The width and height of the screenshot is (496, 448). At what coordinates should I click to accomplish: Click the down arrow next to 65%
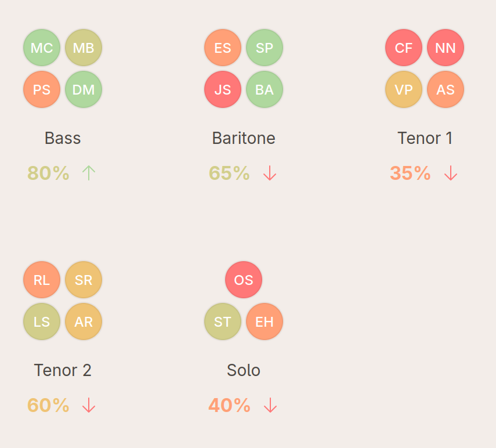click(x=270, y=173)
